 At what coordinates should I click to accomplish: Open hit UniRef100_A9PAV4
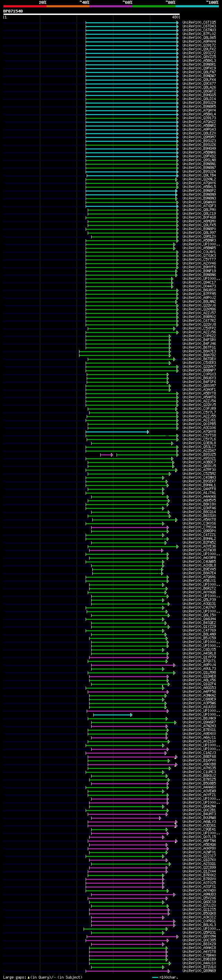point(199,41)
